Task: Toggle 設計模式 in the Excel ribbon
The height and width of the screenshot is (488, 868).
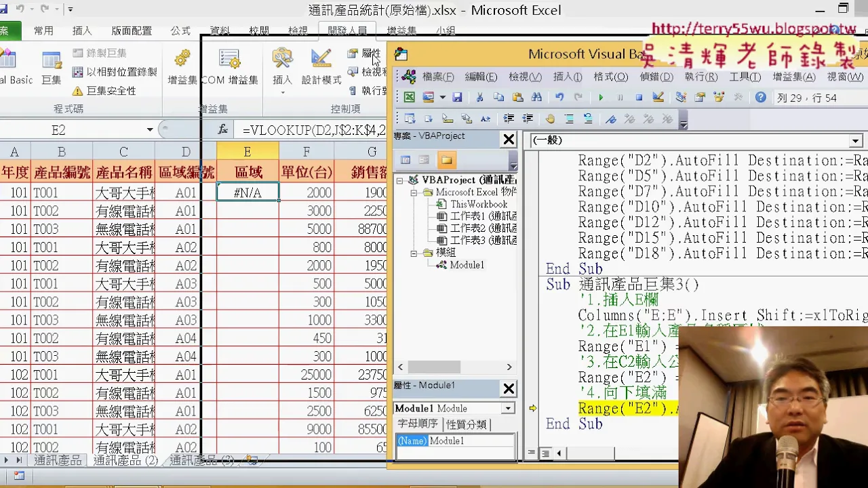Action: 321,68
